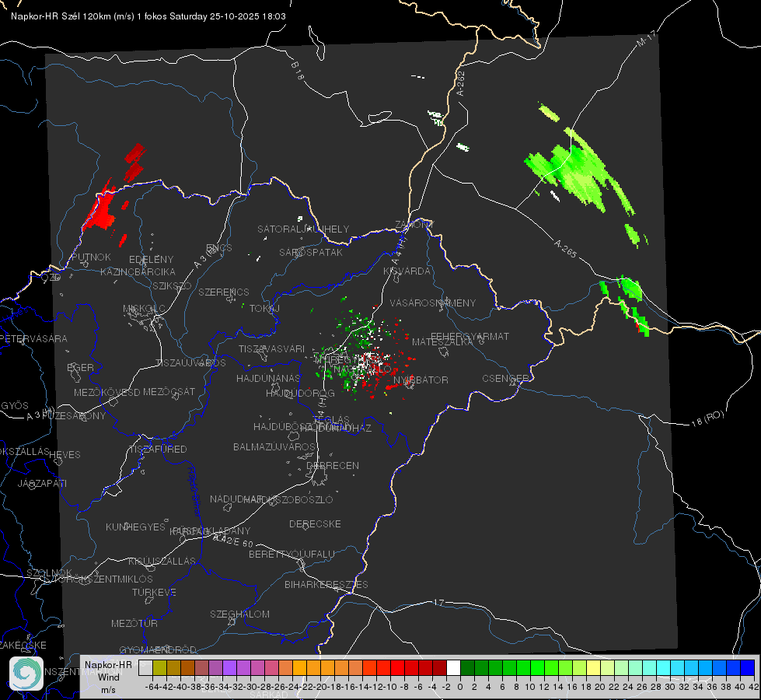Image resolution: width=761 pixels, height=700 pixels.
Task: Click the TISZAFÜRED label
Action: [x=158, y=450]
